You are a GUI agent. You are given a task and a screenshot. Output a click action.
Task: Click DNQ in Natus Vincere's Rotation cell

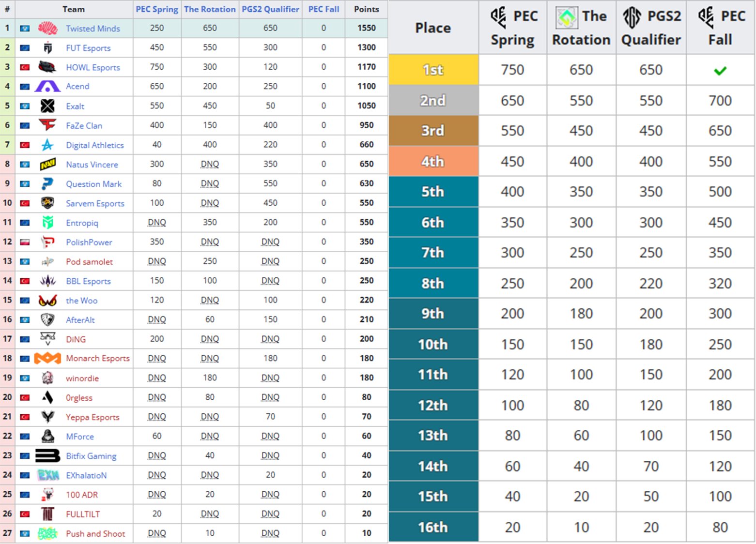point(210,164)
